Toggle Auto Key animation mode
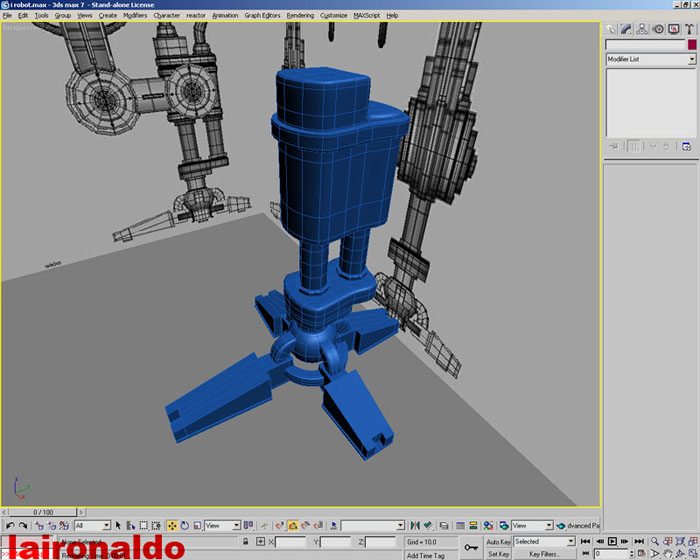 click(498, 541)
